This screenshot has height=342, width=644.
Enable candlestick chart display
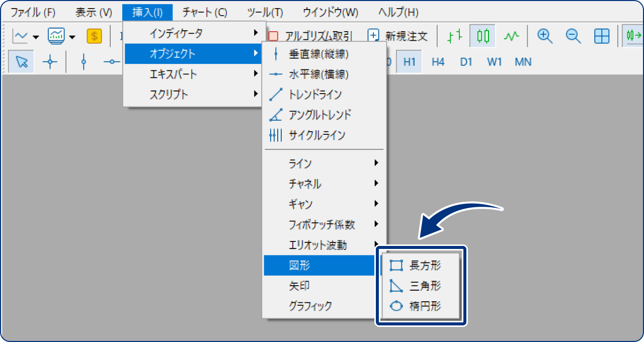(482, 36)
